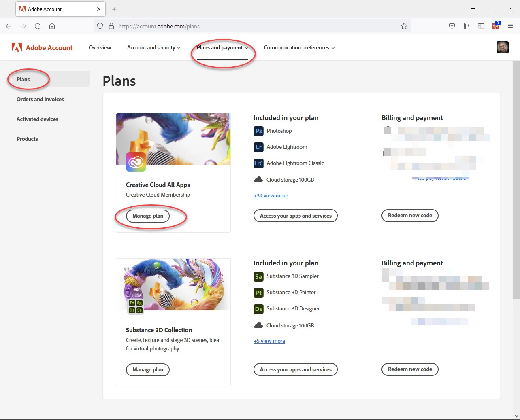Open the +39 view more link
Viewport: 520px width, 420px height.
click(271, 195)
